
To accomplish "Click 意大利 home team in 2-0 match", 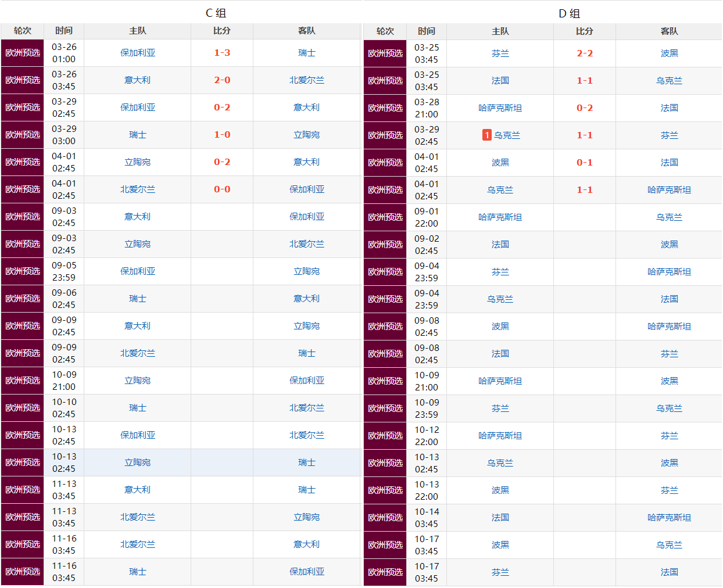I will point(138,80).
